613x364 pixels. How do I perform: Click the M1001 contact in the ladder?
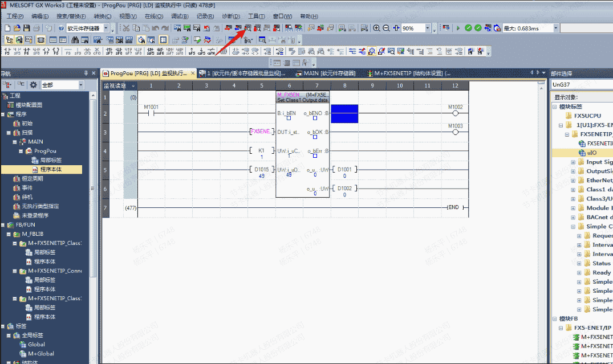[151, 113]
